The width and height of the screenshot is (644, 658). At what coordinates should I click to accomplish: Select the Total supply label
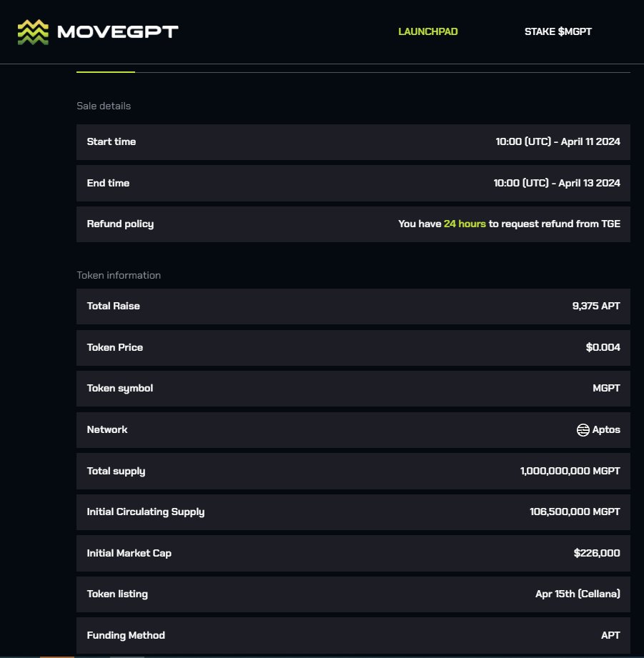(116, 472)
